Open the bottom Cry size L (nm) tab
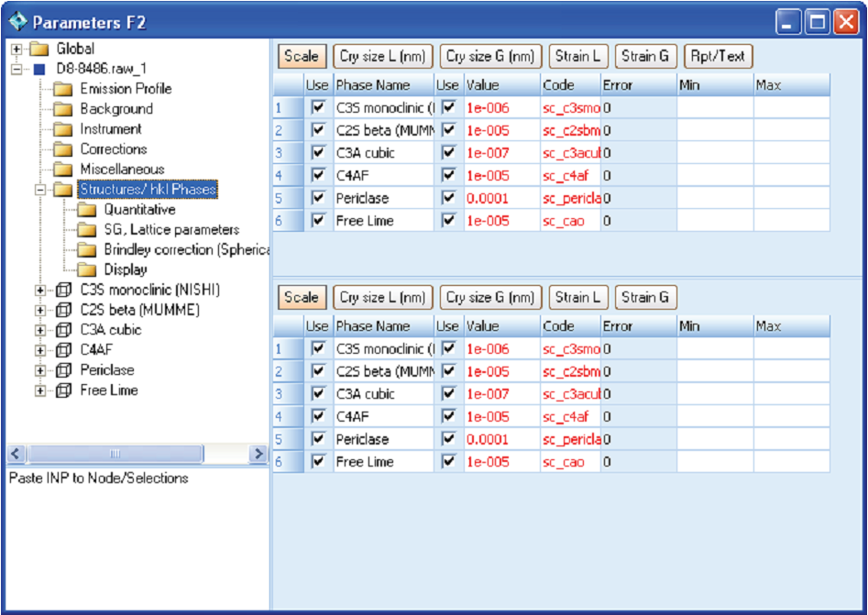The image size is (868, 615). (x=382, y=297)
